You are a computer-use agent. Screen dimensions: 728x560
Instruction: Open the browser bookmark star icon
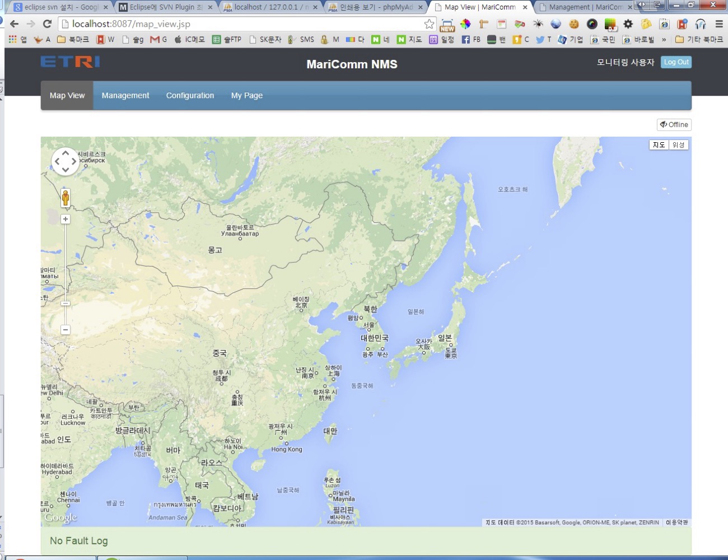pos(428,24)
